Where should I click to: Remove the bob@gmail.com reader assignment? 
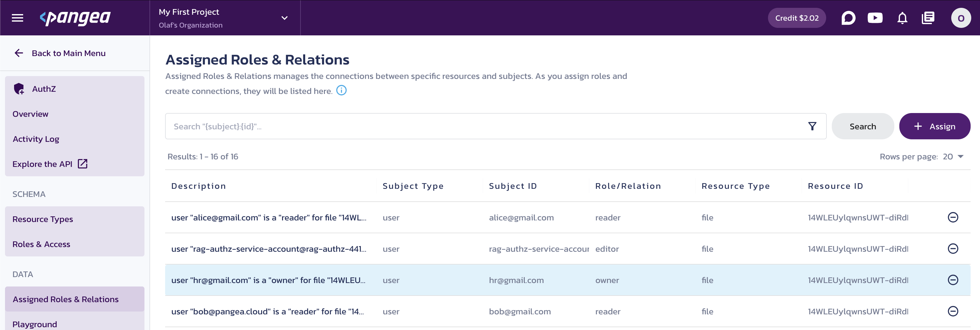[952, 311]
